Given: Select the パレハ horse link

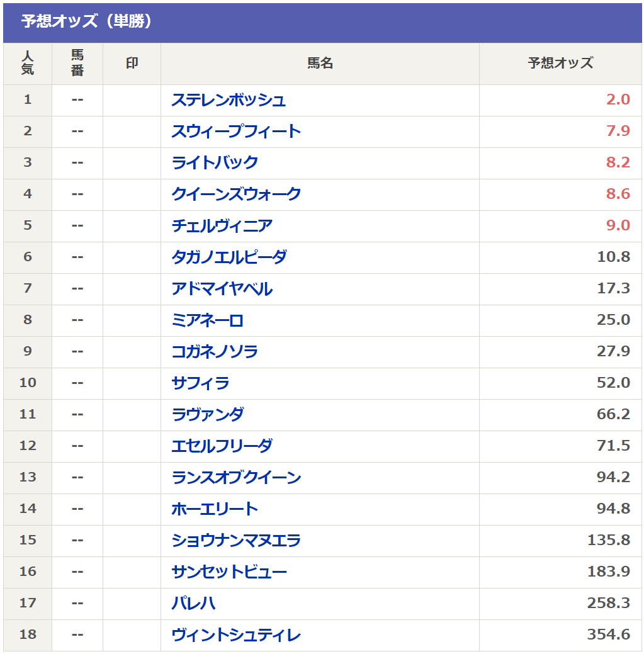Looking at the screenshot, I should click(193, 604).
